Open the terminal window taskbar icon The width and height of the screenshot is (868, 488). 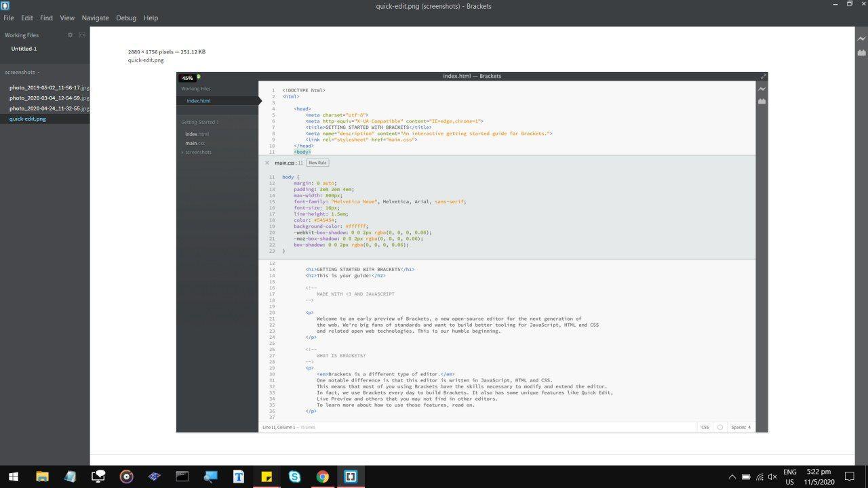[x=182, y=476]
